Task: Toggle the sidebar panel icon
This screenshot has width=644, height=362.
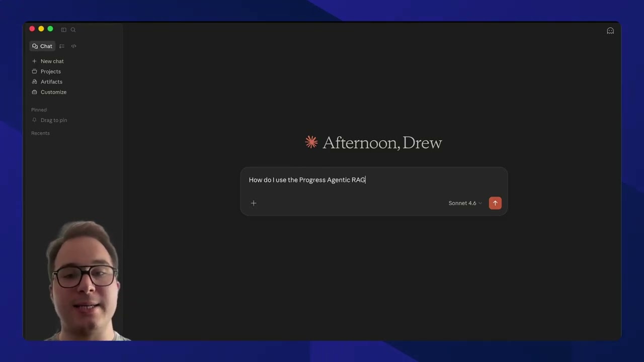Action: tap(64, 30)
